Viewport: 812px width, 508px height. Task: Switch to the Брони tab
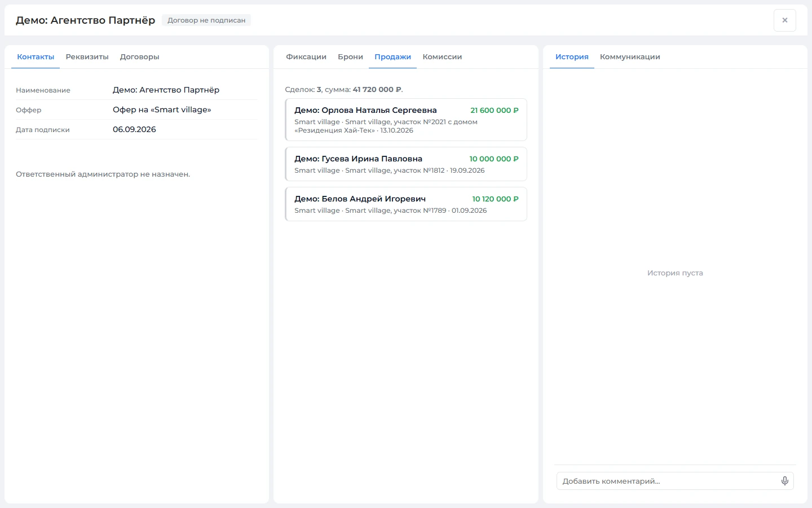(x=350, y=57)
